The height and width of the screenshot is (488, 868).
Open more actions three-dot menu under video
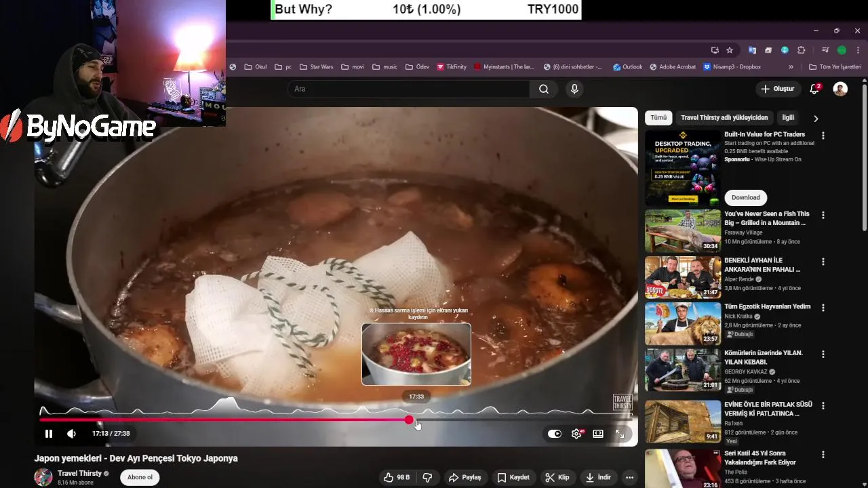[630, 477]
